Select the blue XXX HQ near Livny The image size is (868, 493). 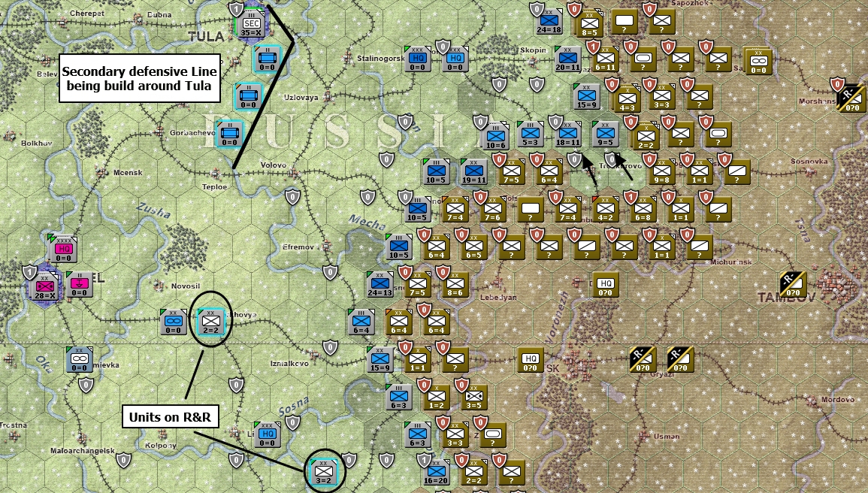[x=268, y=435]
